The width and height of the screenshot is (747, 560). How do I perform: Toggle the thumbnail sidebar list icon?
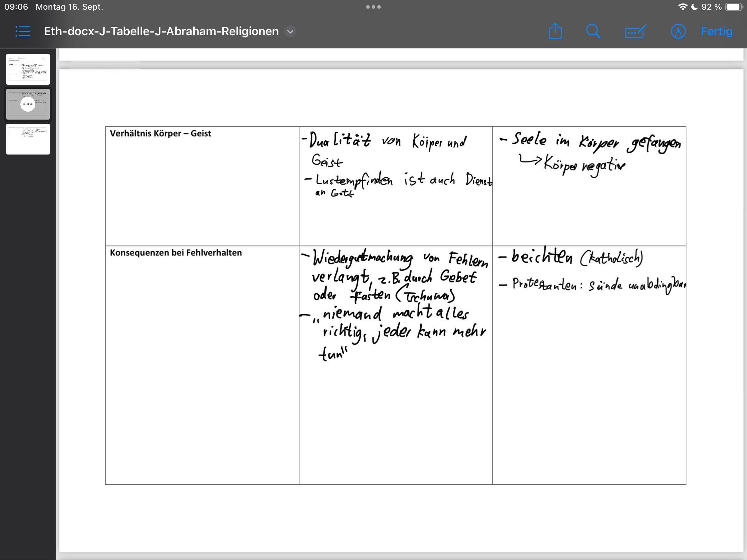point(23,31)
